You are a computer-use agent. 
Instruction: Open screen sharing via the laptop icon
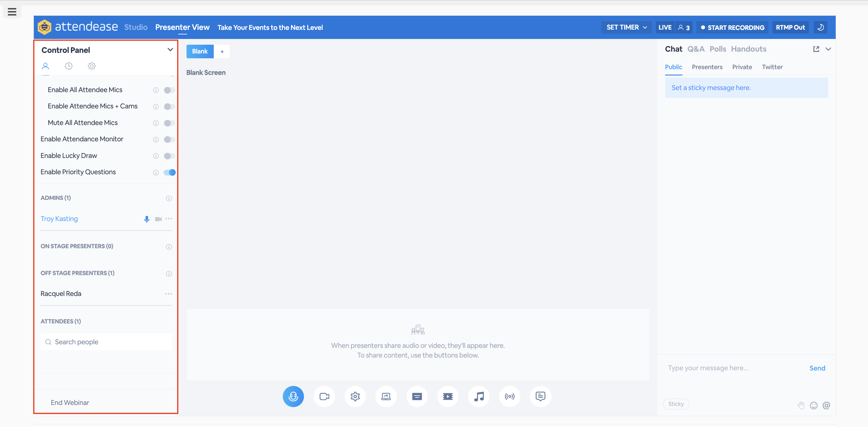pos(386,396)
